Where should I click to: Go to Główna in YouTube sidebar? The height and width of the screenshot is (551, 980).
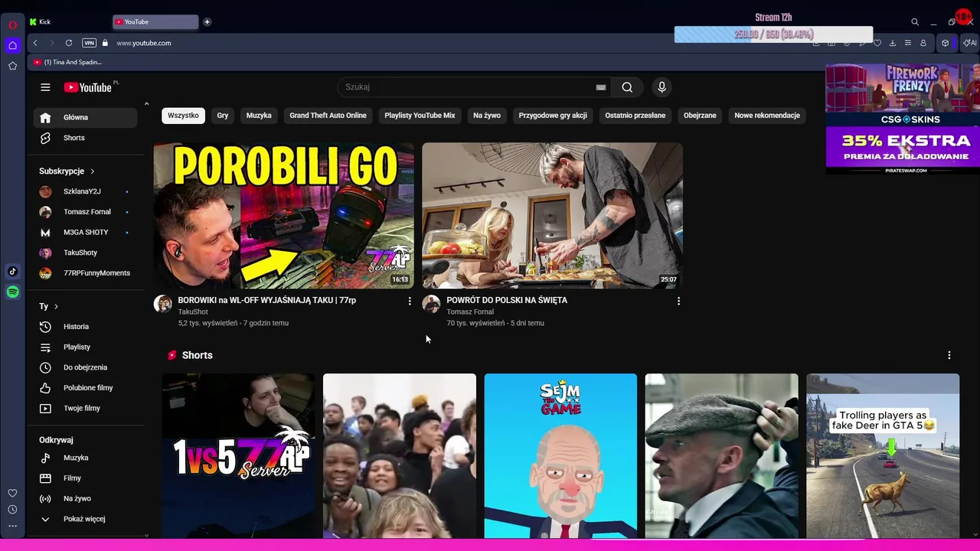point(85,117)
